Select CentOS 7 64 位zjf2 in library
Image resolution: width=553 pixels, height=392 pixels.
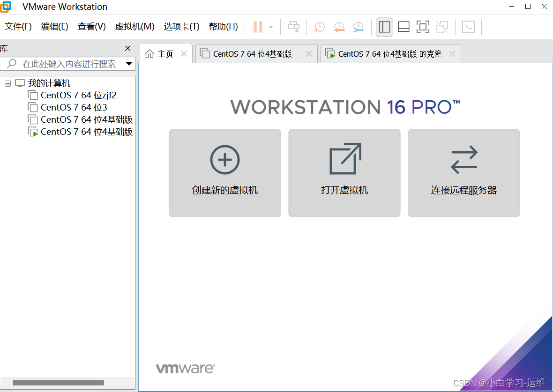pos(78,95)
